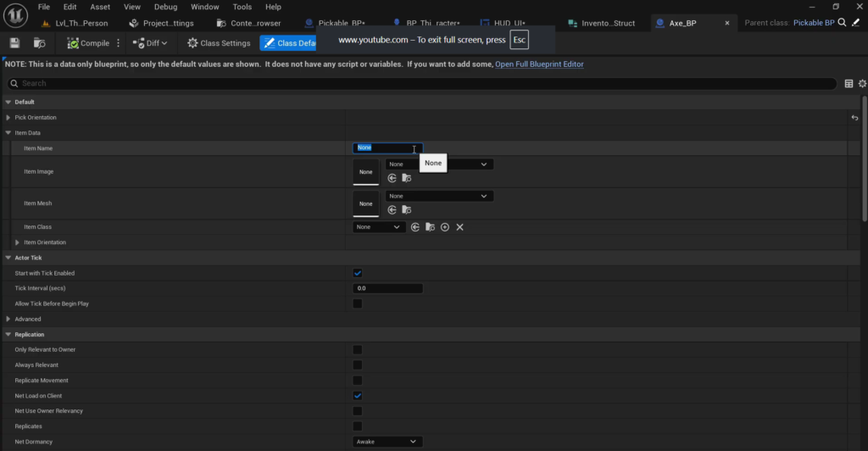The height and width of the screenshot is (451, 868).
Task: Browse to Item Class in Content Browser
Action: coord(430,227)
